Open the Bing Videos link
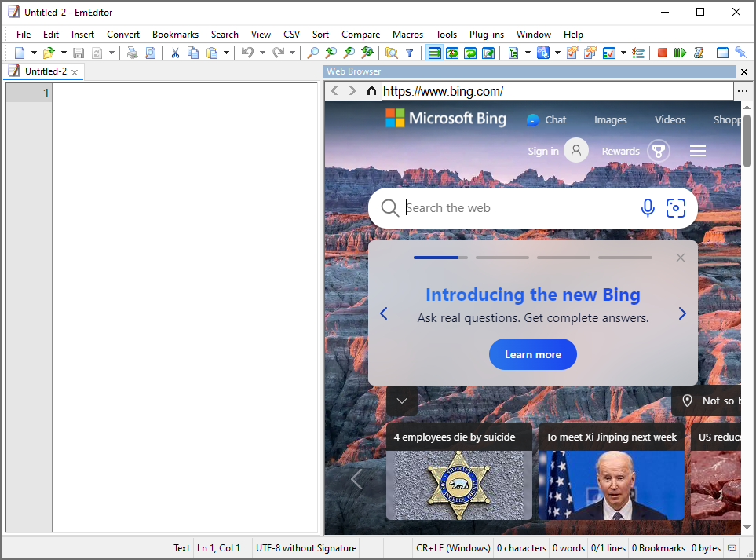756x560 pixels. [x=670, y=119]
